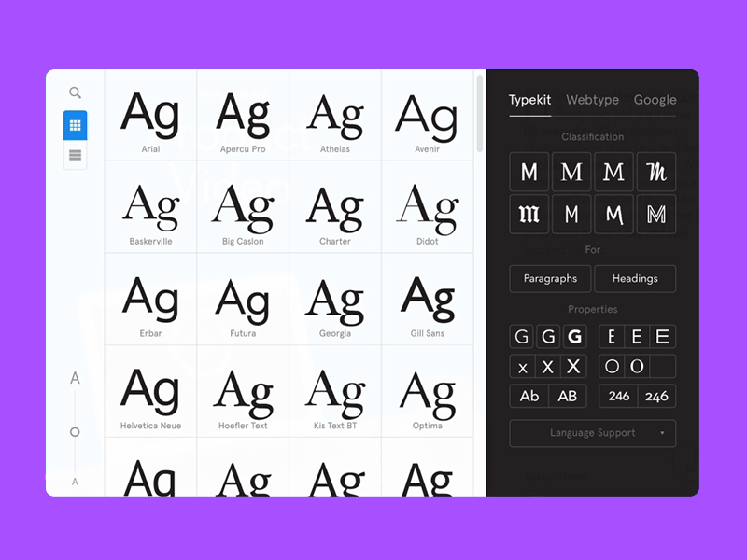The image size is (747, 560).
Task: Switch to the Webtype tab
Action: click(x=592, y=100)
